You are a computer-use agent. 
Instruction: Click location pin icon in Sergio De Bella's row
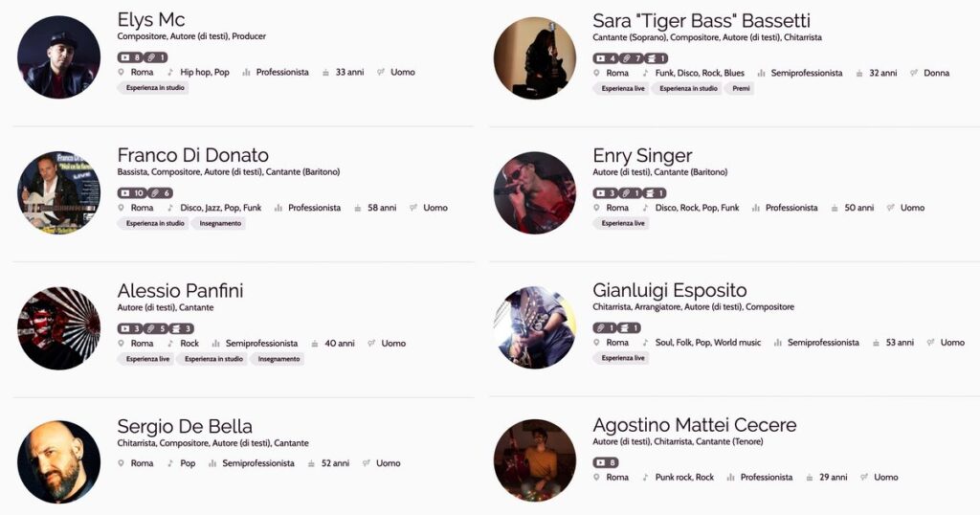click(122, 463)
